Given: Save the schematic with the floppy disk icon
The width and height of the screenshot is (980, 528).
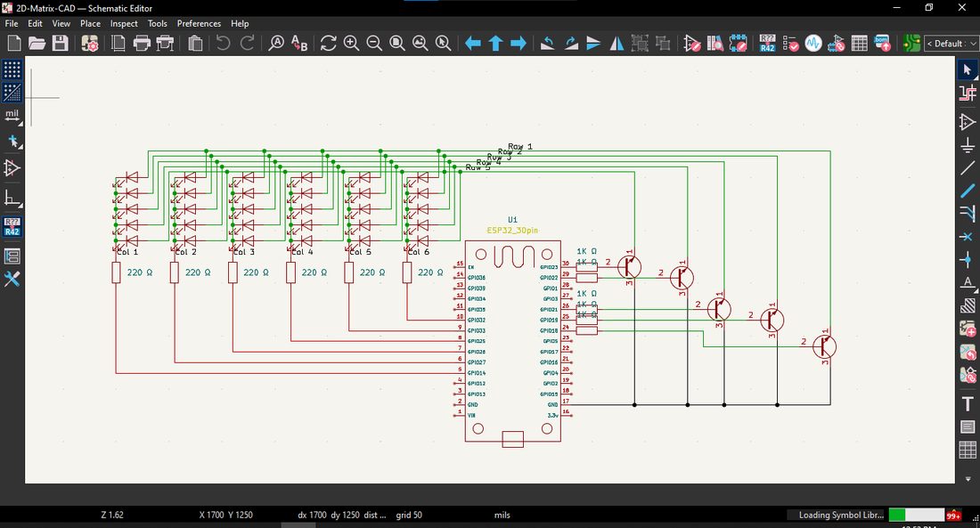Looking at the screenshot, I should point(60,43).
